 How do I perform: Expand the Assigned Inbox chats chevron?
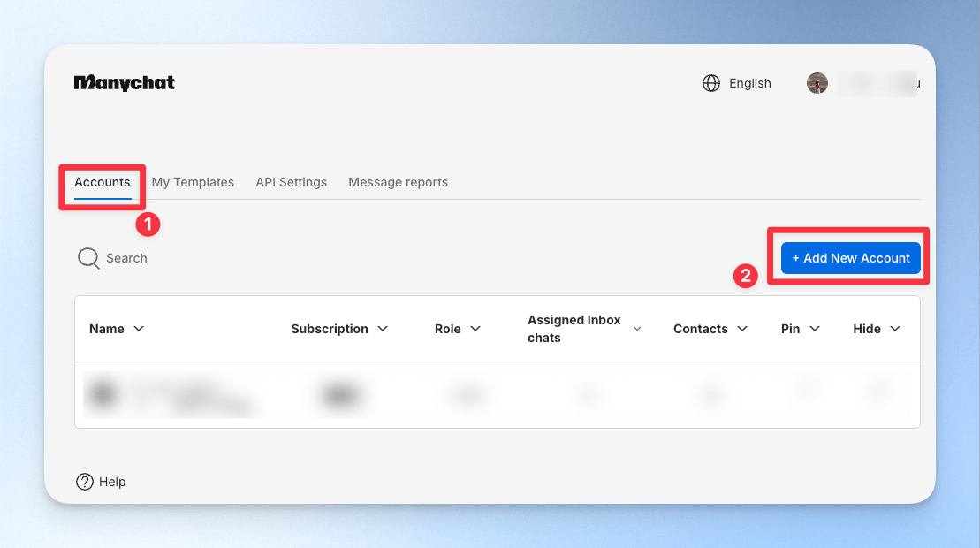[x=637, y=329]
